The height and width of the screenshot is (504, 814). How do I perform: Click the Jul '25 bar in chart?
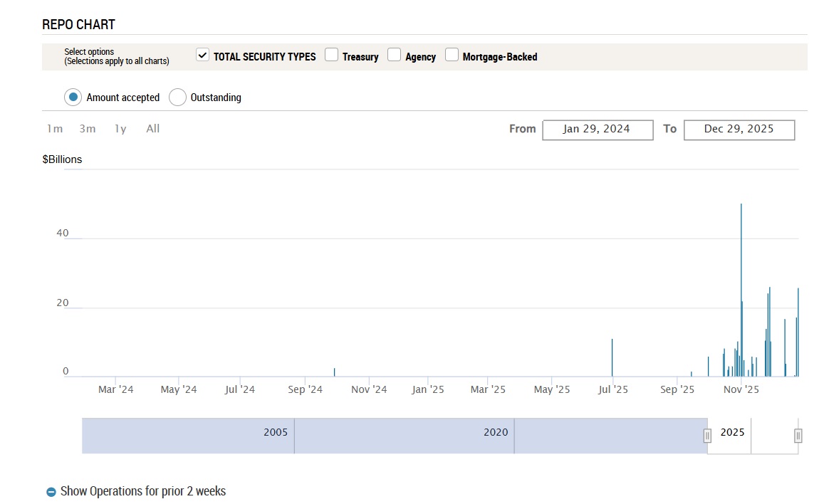point(612,357)
